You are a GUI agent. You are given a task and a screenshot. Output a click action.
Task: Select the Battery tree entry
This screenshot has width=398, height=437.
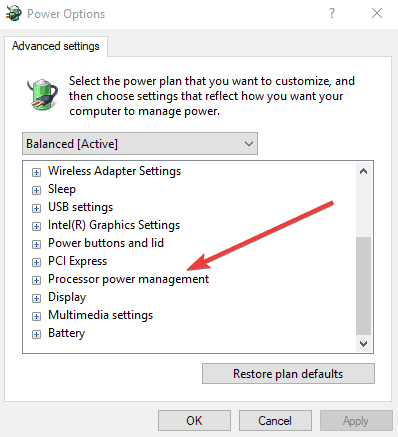66,333
